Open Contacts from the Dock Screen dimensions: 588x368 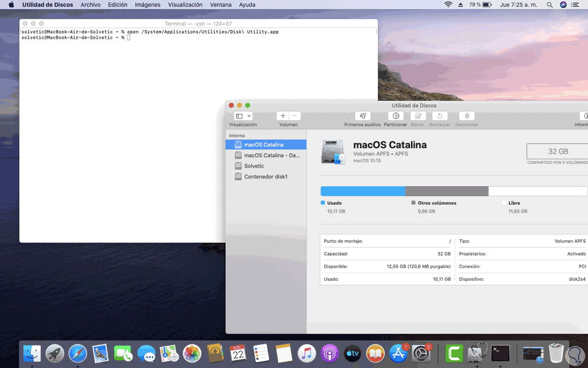pos(215,353)
